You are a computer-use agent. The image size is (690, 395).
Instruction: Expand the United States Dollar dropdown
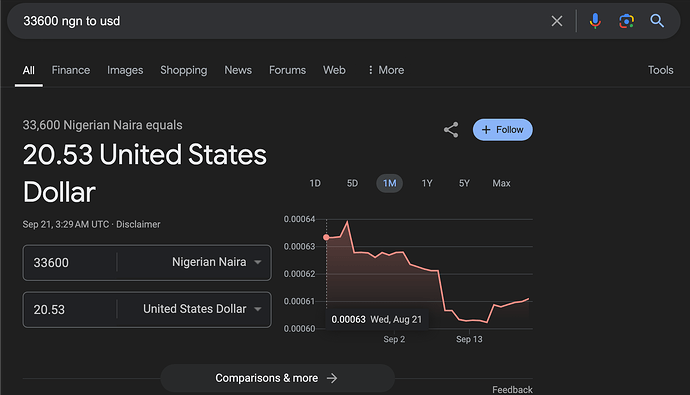pos(202,309)
